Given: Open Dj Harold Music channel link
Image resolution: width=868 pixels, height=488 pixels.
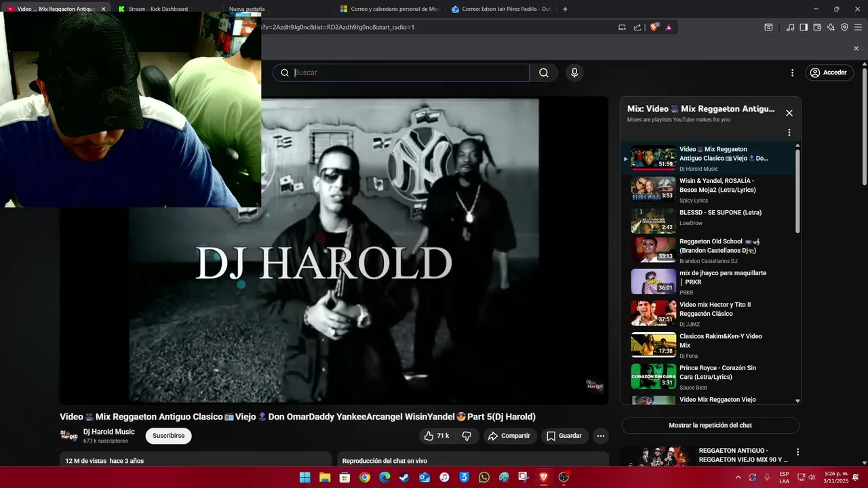Looking at the screenshot, I should point(109,432).
